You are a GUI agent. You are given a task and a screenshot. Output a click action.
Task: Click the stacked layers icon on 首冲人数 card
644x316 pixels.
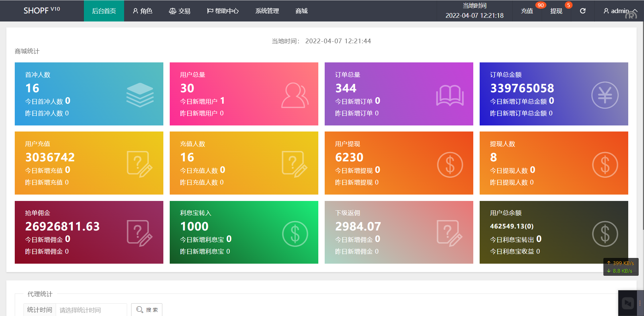tap(140, 95)
